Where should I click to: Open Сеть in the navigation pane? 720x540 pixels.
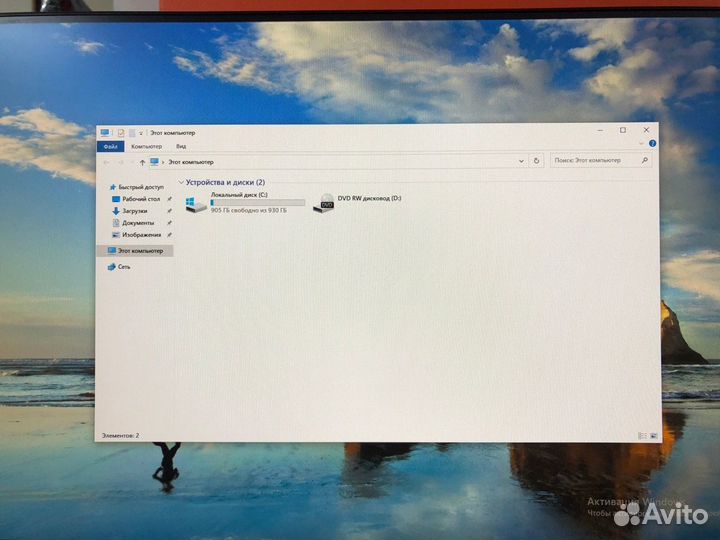(x=119, y=266)
